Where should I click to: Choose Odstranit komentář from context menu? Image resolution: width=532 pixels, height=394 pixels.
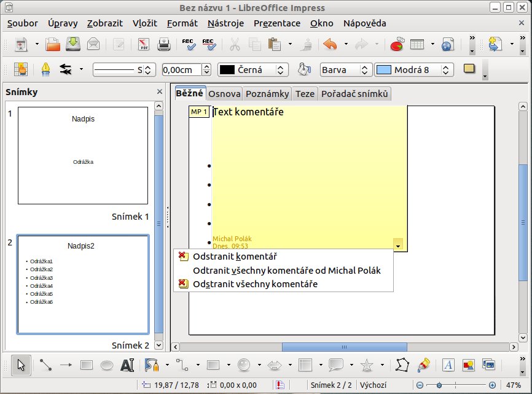[x=283, y=257]
